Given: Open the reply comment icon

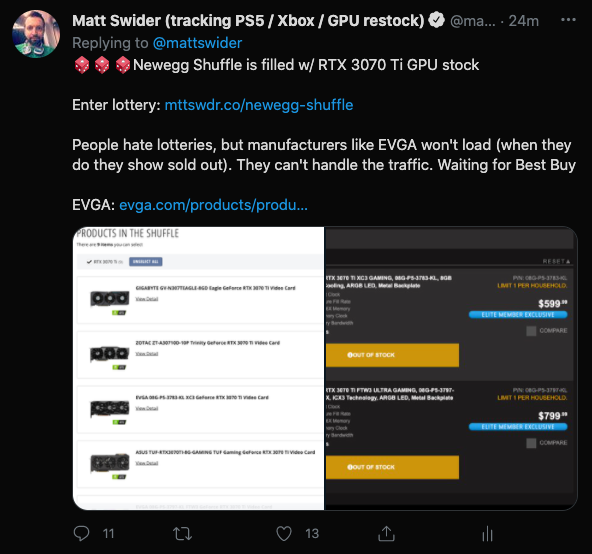Looking at the screenshot, I should point(82,534).
